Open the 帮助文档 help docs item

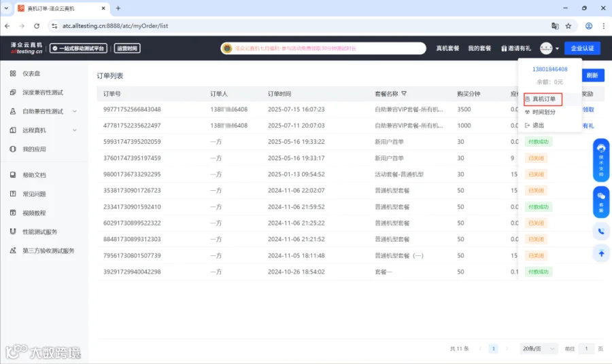click(34, 175)
